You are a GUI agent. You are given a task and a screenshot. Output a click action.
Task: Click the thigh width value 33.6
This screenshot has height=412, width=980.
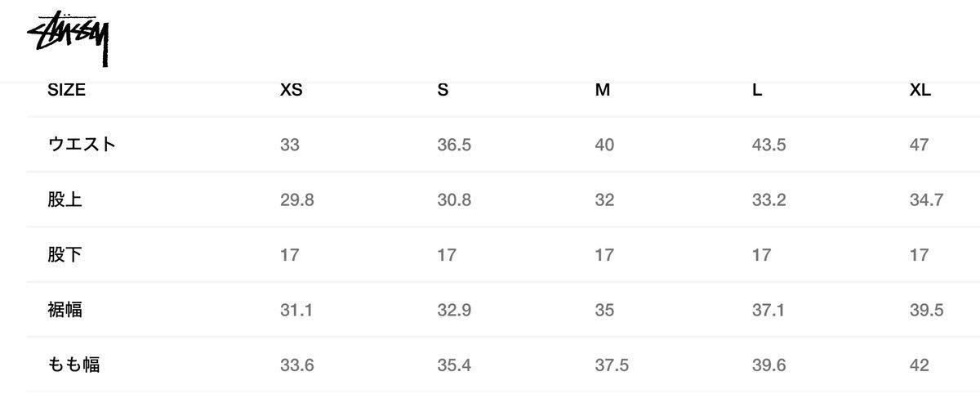coord(297,365)
